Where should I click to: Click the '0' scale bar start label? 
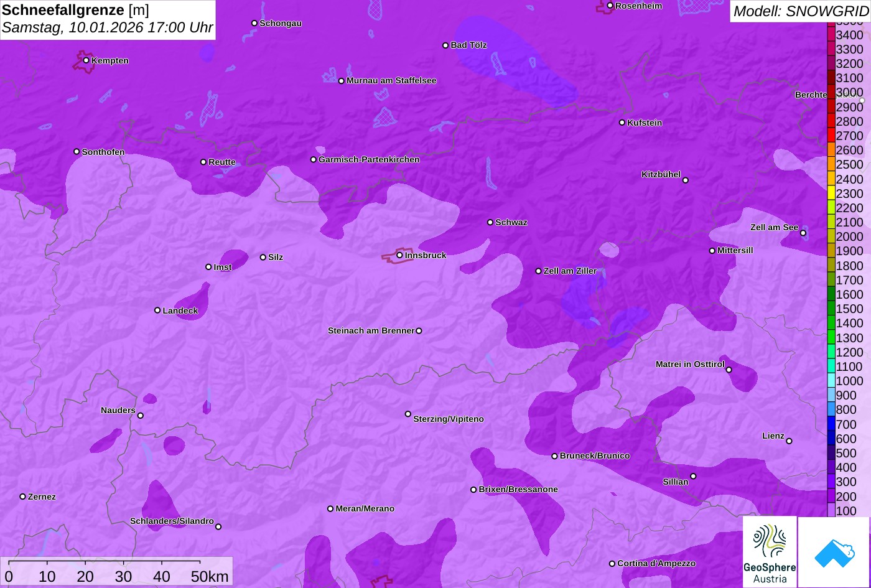point(9,577)
